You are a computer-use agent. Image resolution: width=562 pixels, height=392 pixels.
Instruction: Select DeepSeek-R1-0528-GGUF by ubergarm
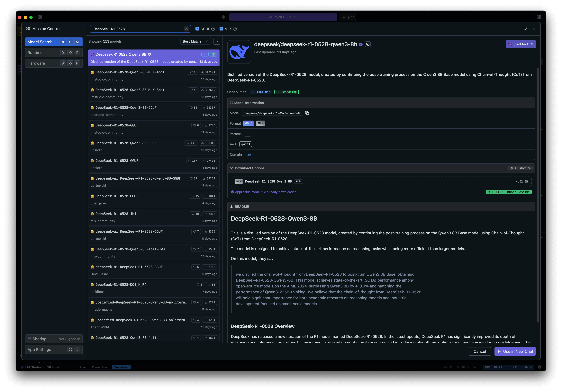[154, 200]
